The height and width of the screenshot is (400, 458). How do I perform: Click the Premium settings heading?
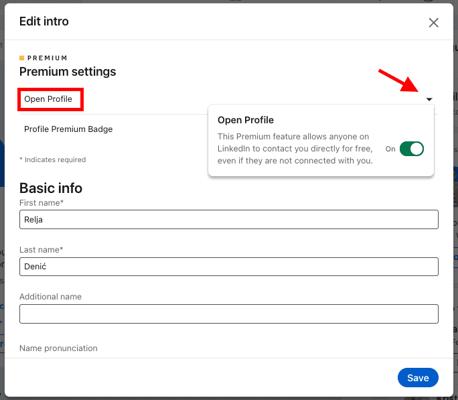(x=68, y=72)
